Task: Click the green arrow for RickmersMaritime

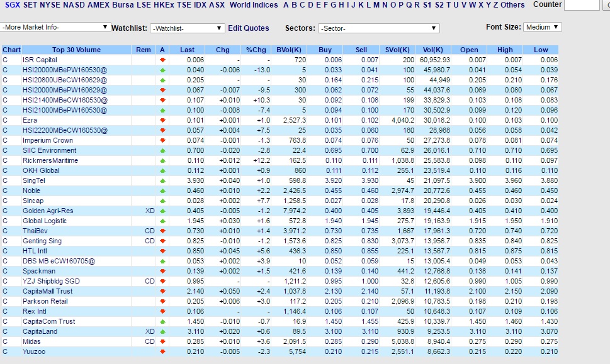Action: 162,160
